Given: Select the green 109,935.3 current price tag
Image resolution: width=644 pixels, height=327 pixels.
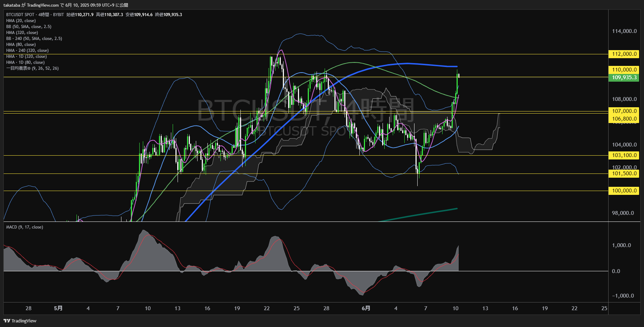Looking at the screenshot, I should click(x=624, y=77).
